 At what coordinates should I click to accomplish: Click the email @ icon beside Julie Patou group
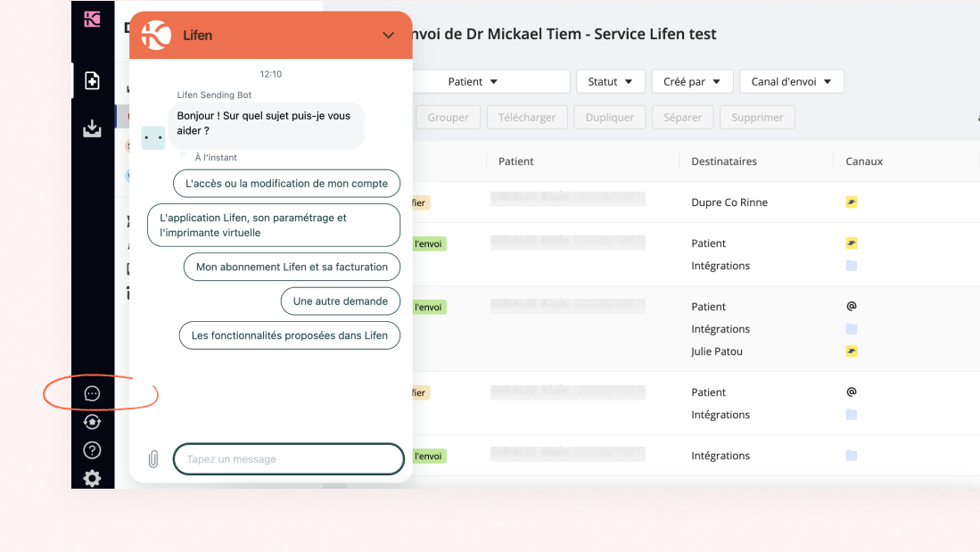pyautogui.click(x=852, y=306)
